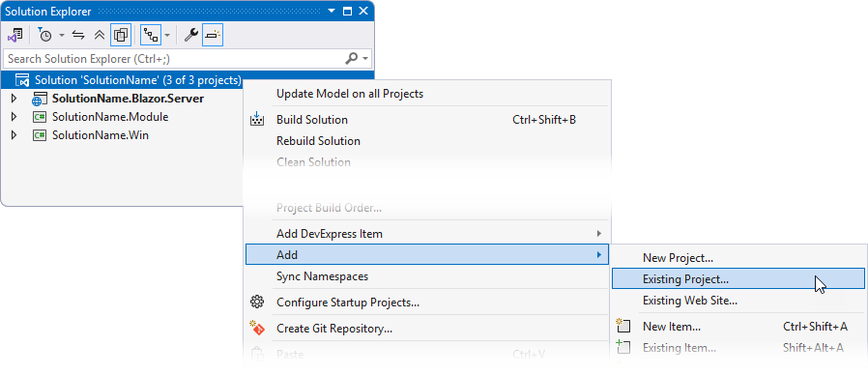
Task: Collapse All with the double chevron icon
Action: pyautogui.click(x=100, y=36)
